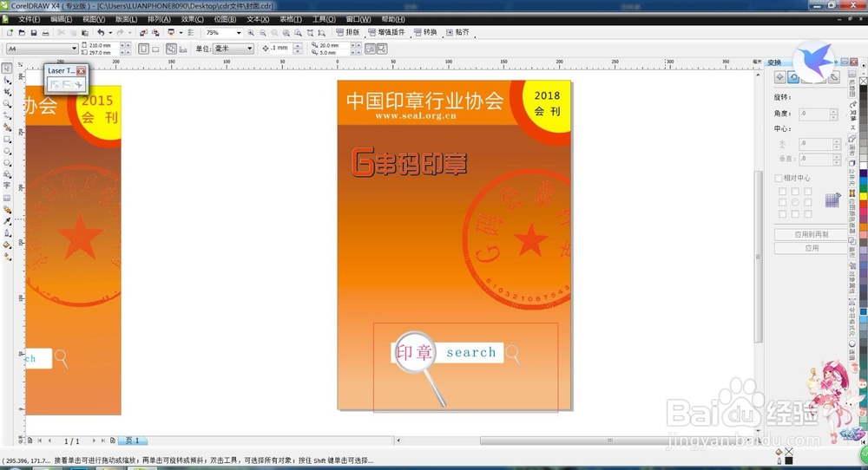868x470 pixels.
Task: Pick the green swatch in color palette
Action: coord(864,187)
